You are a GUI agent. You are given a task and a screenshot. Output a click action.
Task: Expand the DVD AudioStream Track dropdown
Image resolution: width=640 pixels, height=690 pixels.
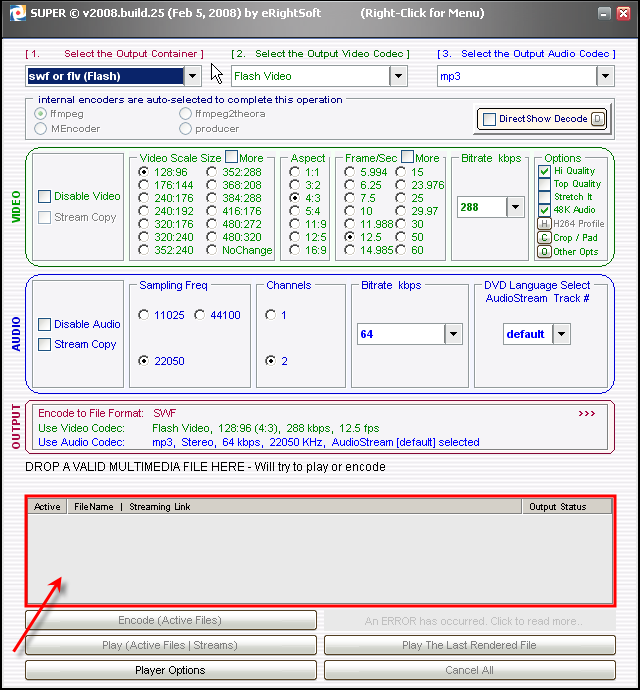(561, 334)
